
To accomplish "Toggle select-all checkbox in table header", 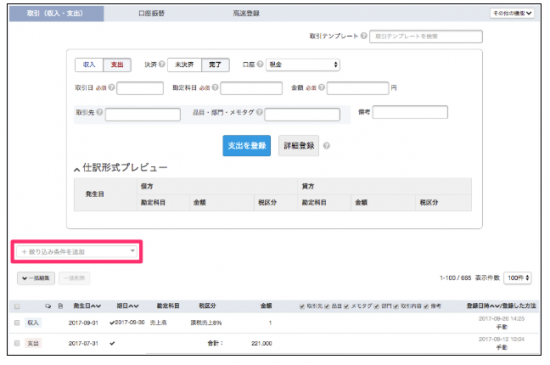I will coord(17,306).
